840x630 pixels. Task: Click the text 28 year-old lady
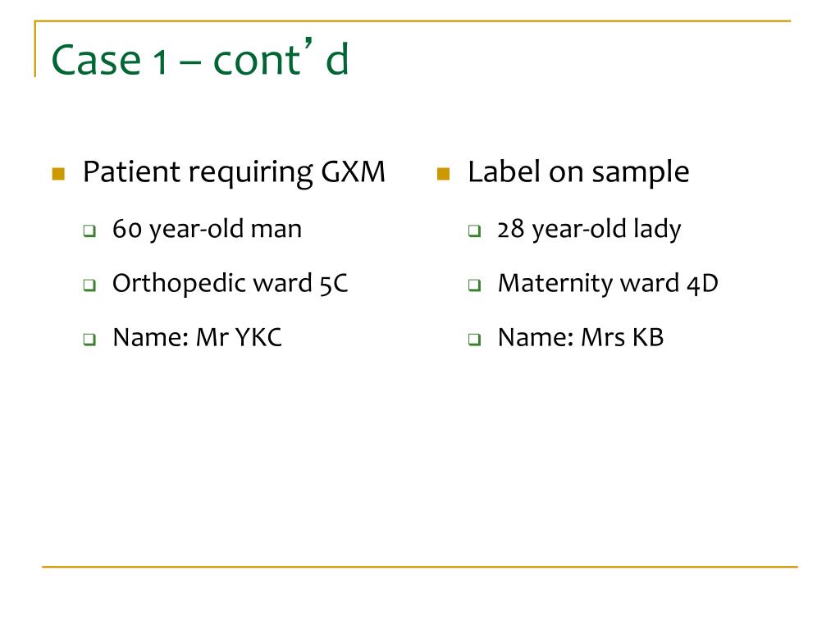589,230
